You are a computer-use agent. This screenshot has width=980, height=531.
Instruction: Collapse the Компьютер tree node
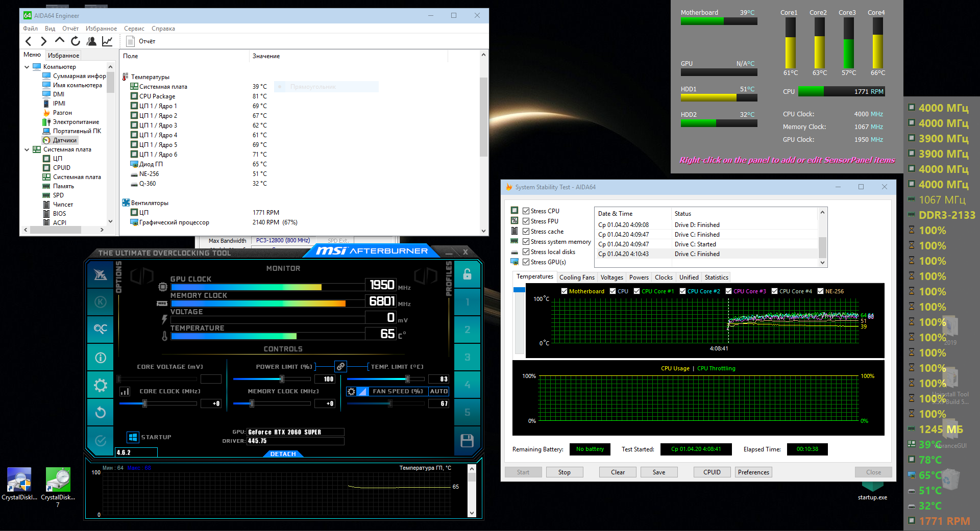coord(27,67)
